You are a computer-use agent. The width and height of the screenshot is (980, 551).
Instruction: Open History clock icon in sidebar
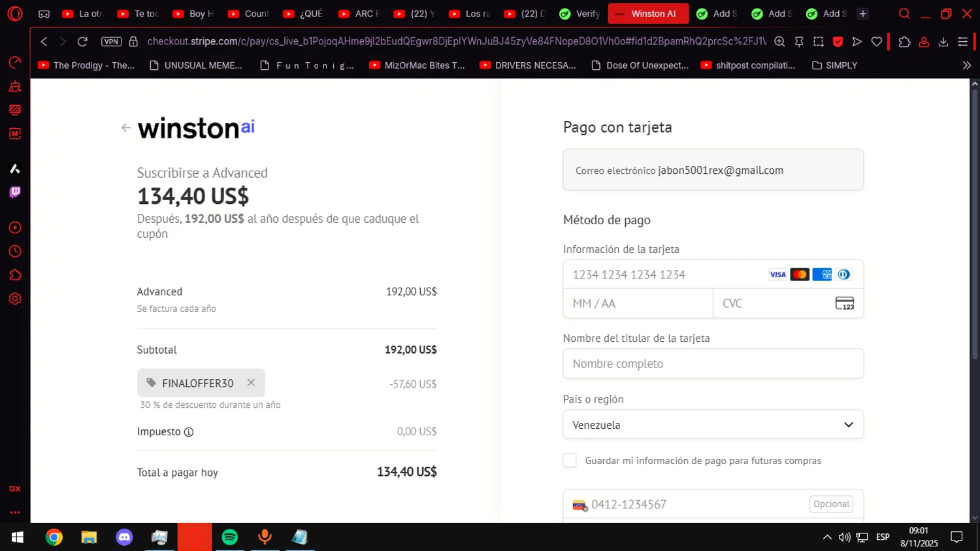click(x=14, y=252)
